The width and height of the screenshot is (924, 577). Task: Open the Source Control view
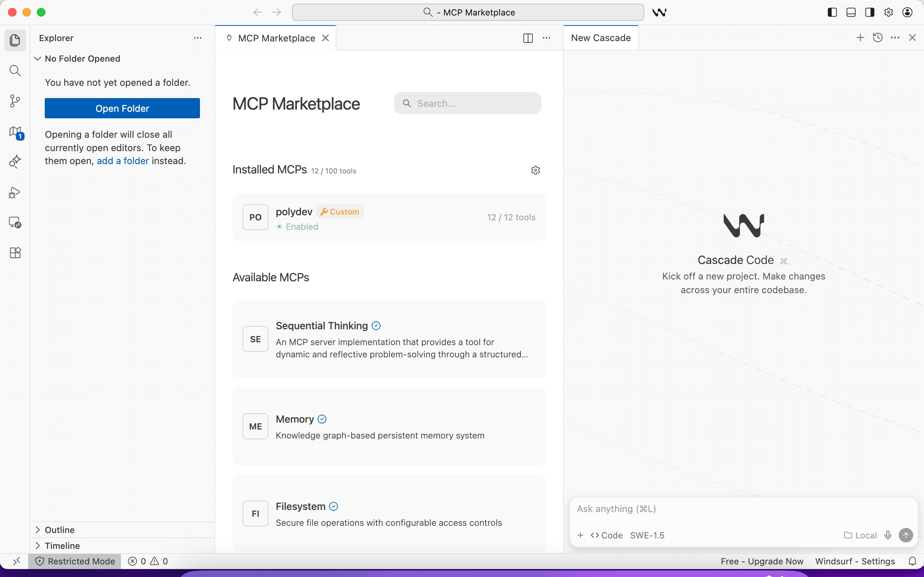point(15,101)
